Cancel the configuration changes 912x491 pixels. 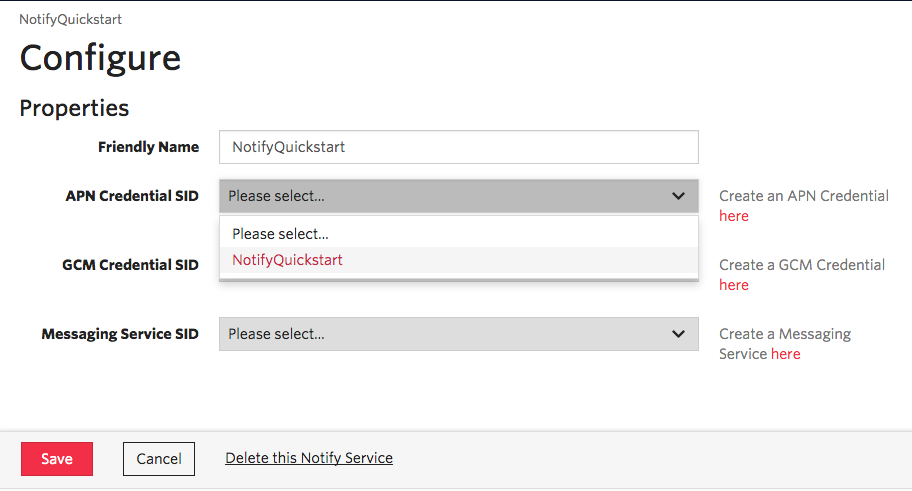pos(159,459)
